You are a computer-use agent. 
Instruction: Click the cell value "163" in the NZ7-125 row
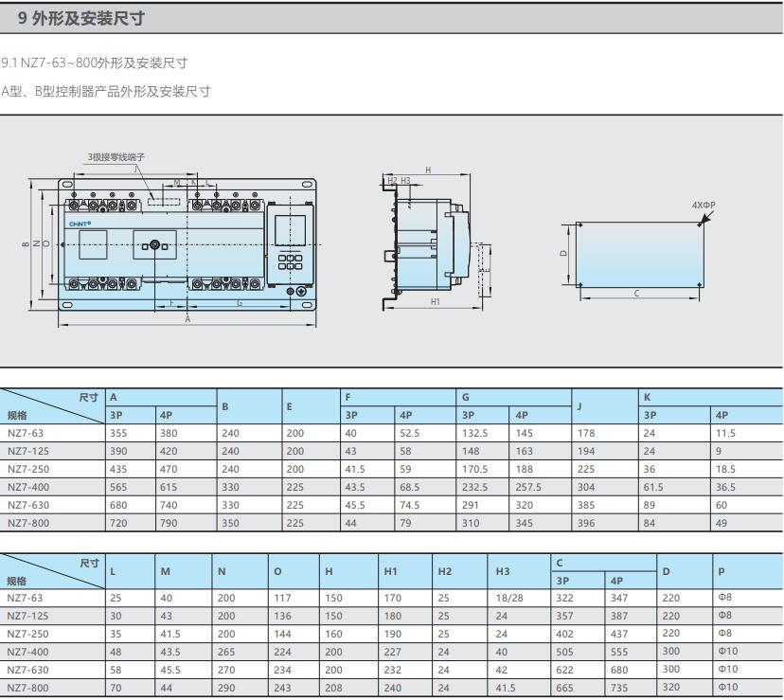pyautogui.click(x=525, y=451)
